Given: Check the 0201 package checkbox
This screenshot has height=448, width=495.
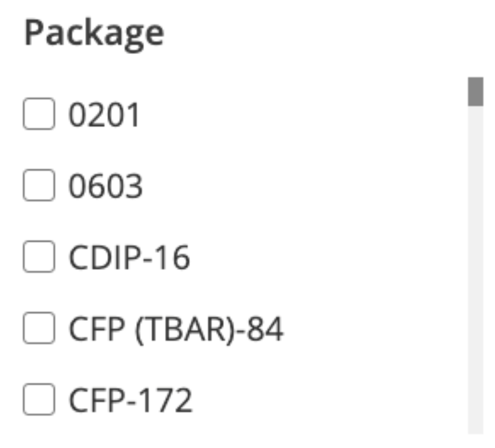Looking at the screenshot, I should [x=39, y=114].
